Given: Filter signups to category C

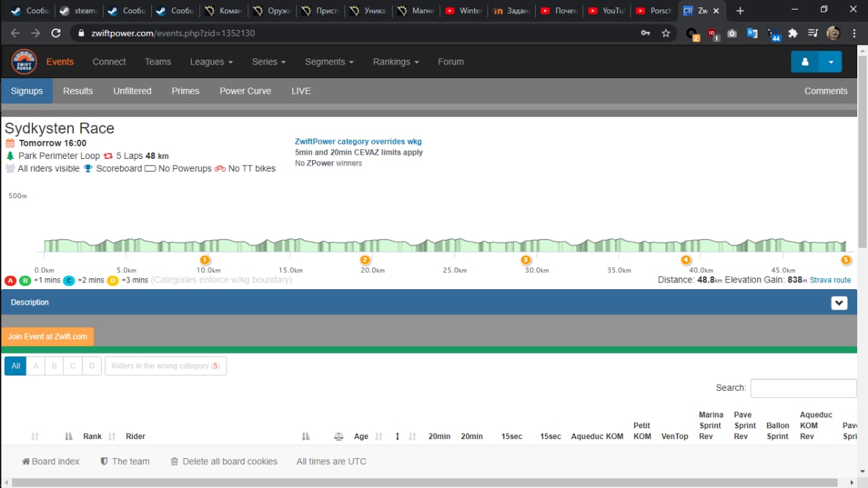Looking at the screenshot, I should (x=73, y=366).
